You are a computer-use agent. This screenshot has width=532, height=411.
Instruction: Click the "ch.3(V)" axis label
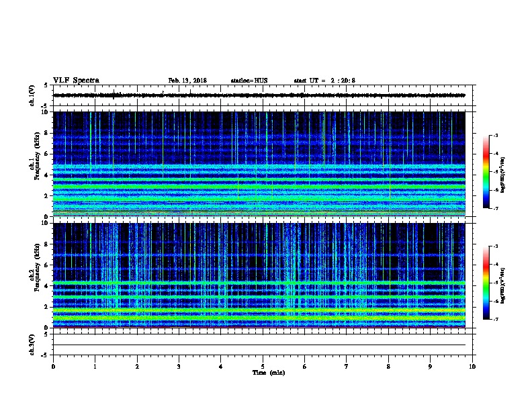[32, 345]
